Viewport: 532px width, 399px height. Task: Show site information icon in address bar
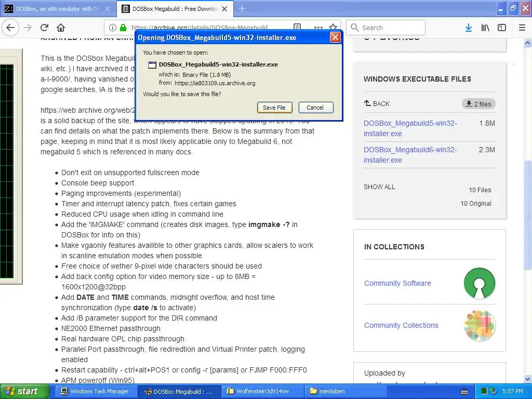click(113, 28)
